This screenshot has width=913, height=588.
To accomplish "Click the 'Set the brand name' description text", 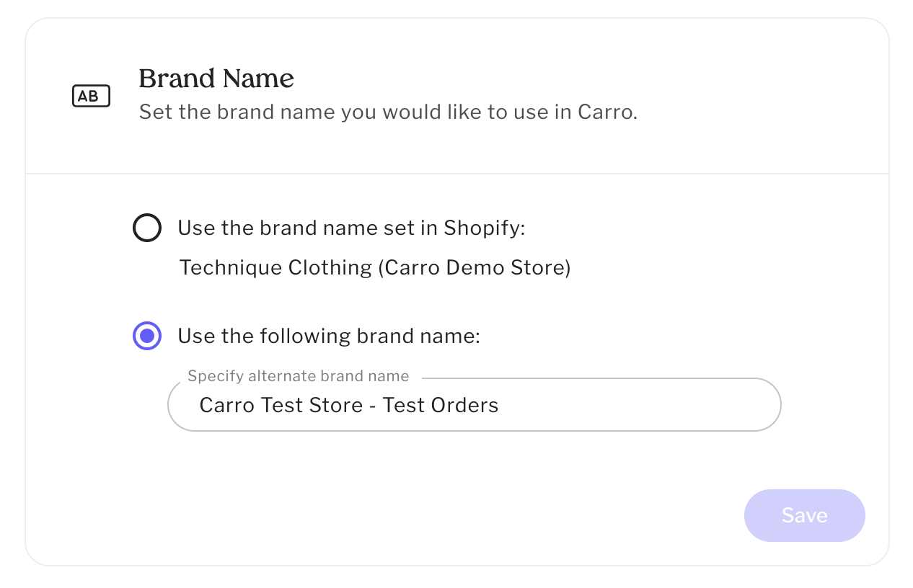I will click(x=388, y=112).
